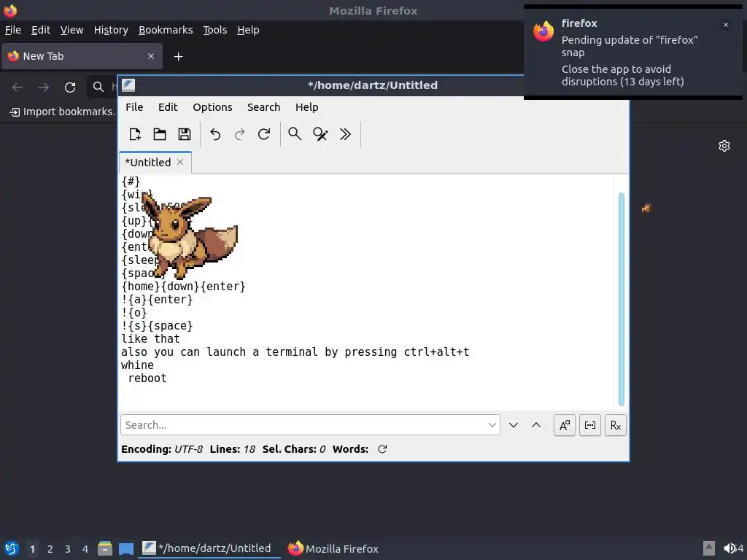Viewport: 747px width, 560px height.
Task: Create a new document in the editor toolbar
Action: pyautogui.click(x=135, y=134)
